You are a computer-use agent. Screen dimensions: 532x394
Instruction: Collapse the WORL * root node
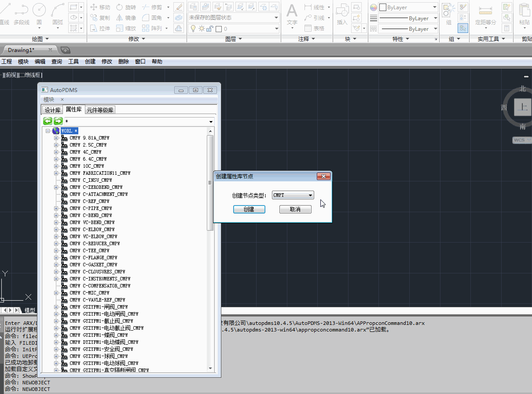48,131
